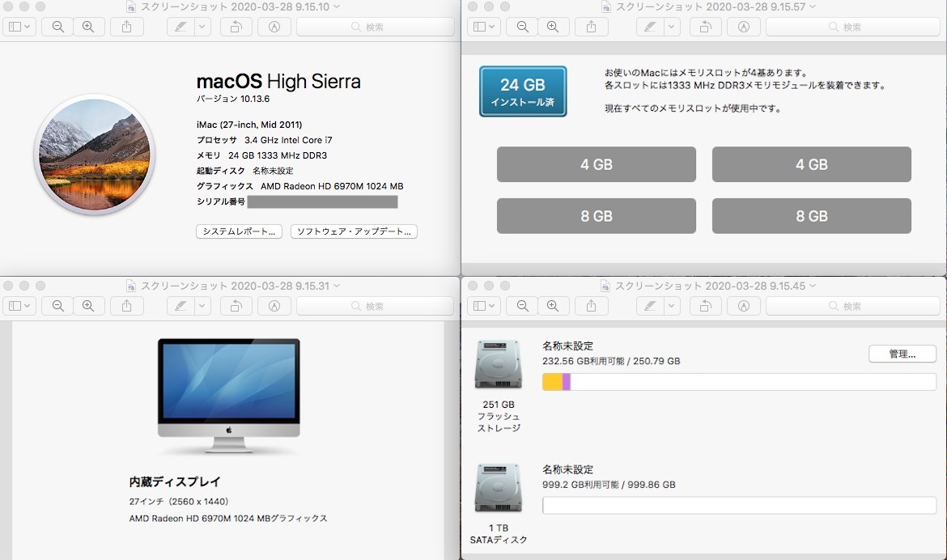This screenshot has height=560, width=947.
Task: Click the 管理 button for flash storage
Action: 902,354
